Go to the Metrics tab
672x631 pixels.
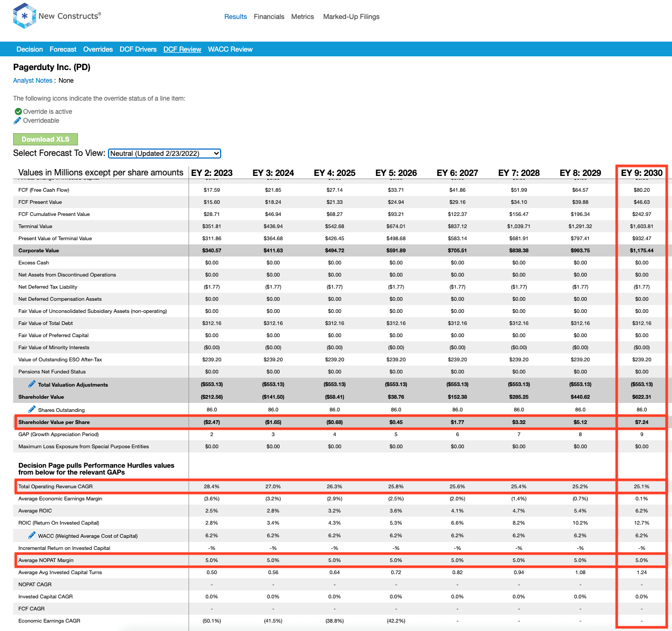click(x=303, y=17)
